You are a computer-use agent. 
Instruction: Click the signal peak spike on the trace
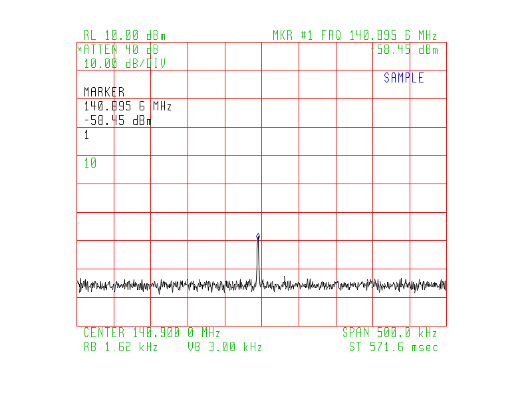(258, 261)
